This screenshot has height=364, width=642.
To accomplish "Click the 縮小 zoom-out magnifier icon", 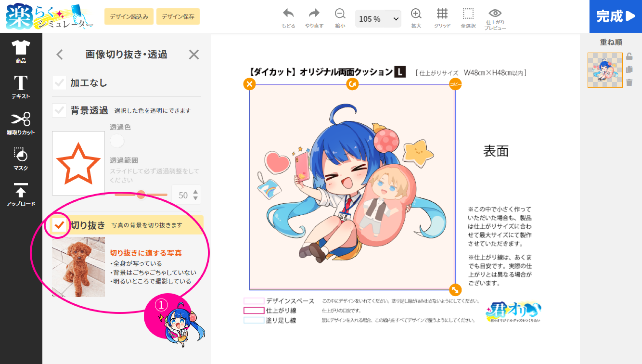I will coord(340,14).
